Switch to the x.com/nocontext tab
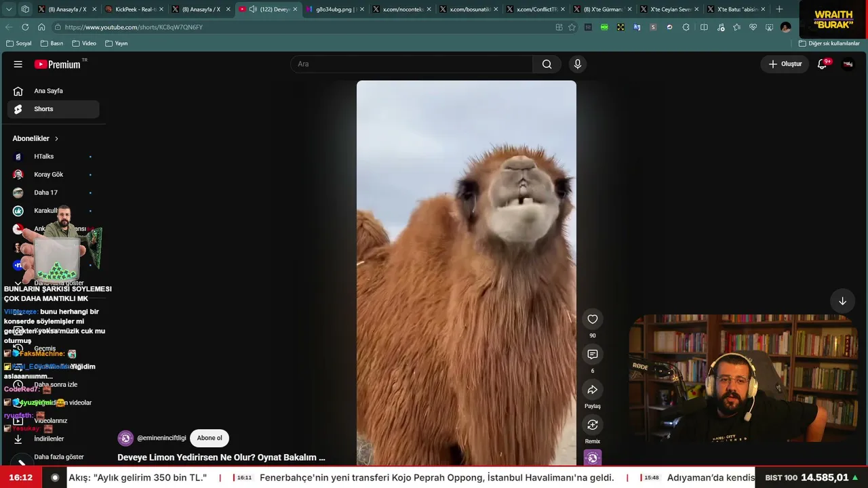The width and height of the screenshot is (868, 488). tap(401, 9)
